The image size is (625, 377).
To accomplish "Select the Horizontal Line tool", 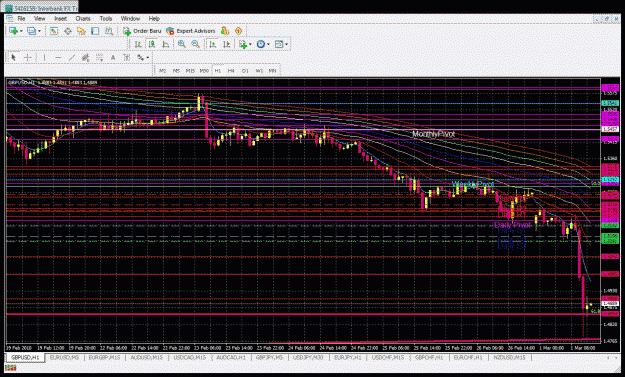I will coord(58,58).
